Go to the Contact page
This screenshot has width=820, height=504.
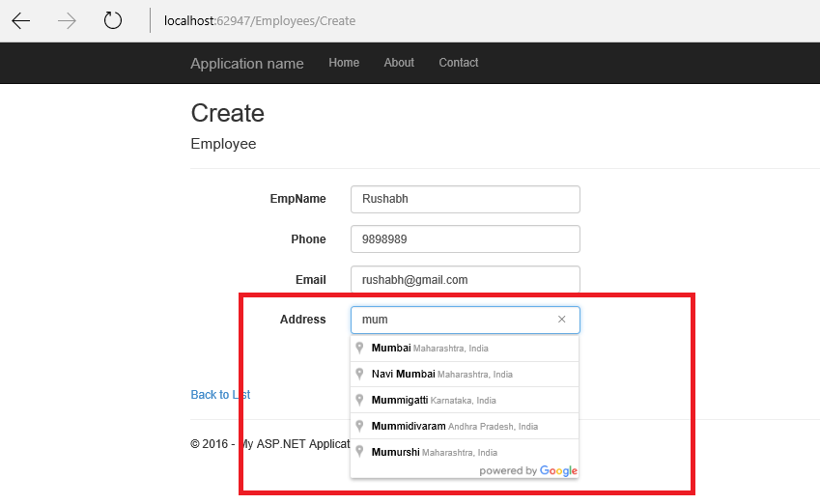459,63
